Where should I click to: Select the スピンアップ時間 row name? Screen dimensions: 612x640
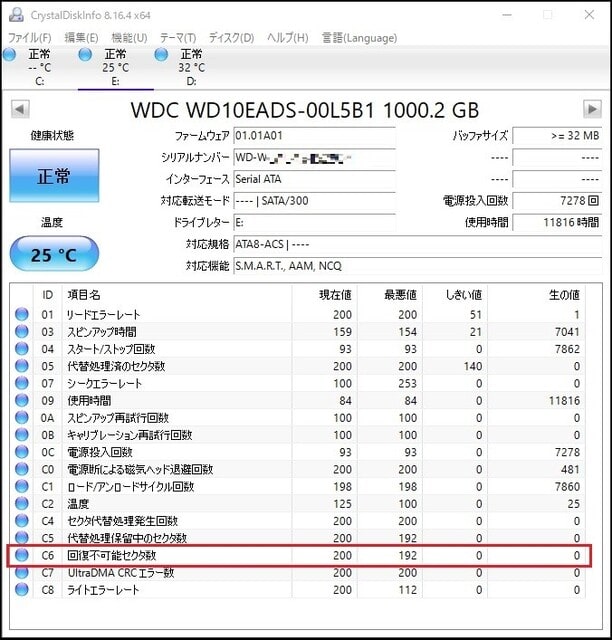(102, 332)
